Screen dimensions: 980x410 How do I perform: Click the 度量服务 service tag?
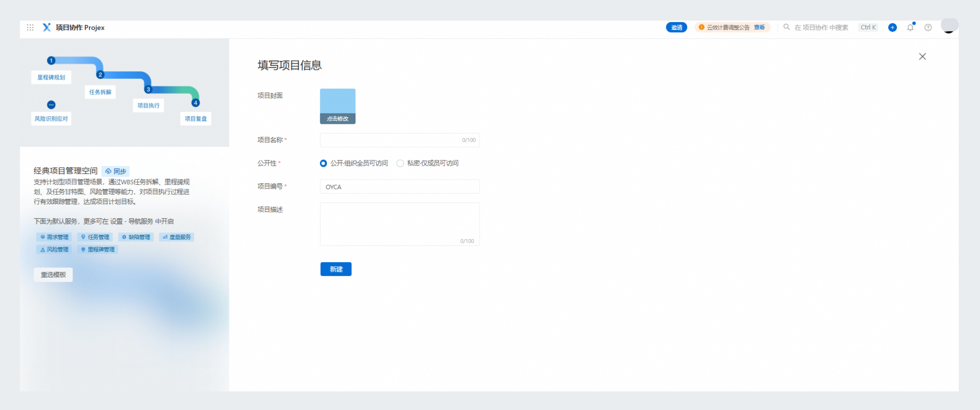[x=176, y=237]
